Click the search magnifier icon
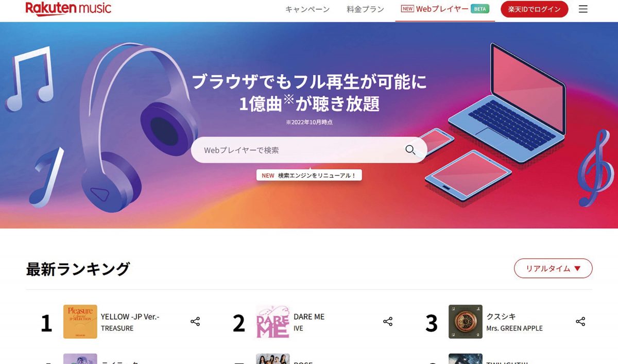 410,150
